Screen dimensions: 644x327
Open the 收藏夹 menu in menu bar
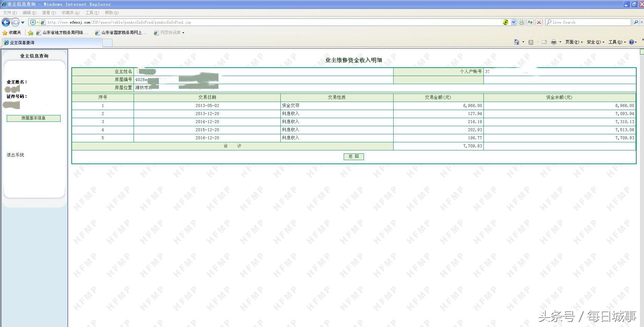click(70, 13)
